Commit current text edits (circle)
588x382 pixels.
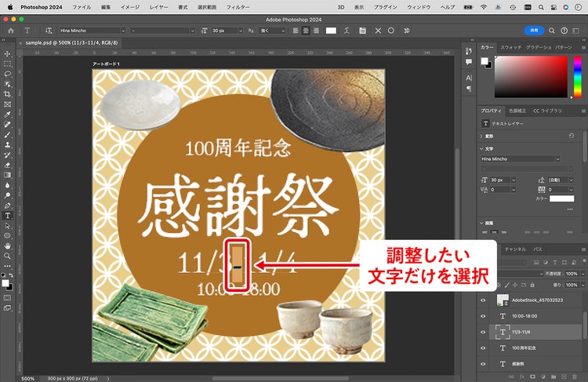391,31
